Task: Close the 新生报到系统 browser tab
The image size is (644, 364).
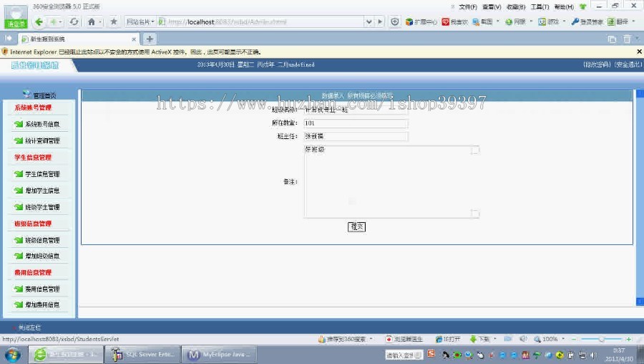Action: pos(134,39)
